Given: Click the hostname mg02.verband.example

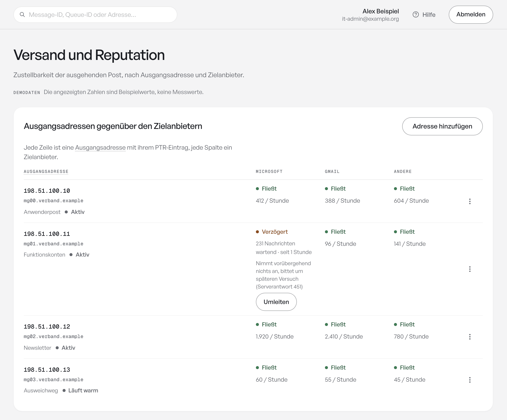Looking at the screenshot, I should click(53, 337).
